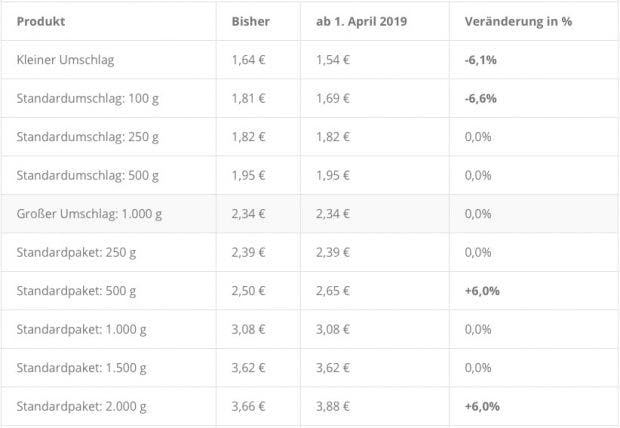Image resolution: width=620 pixels, height=428 pixels.
Task: Select the new price 3,88 €
Action: 333,406
